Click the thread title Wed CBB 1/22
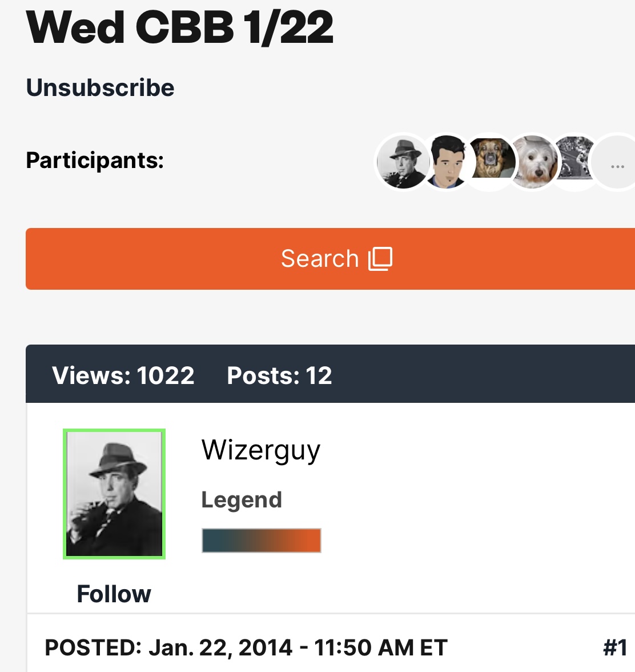Screen dimensions: 635x672 180,27
